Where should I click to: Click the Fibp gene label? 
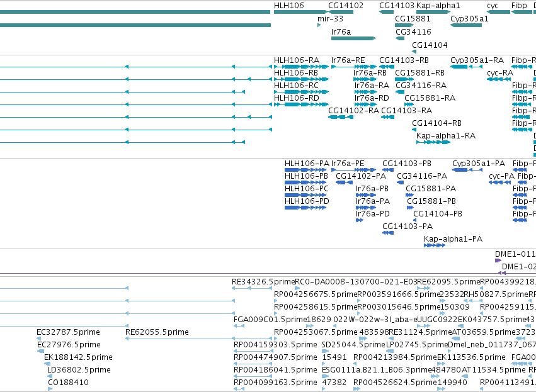(x=519, y=6)
